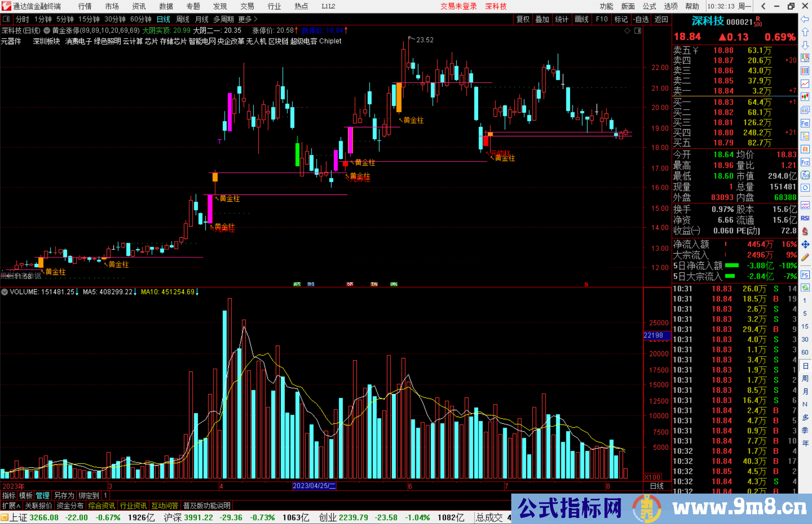Toggle the diamond icon at chart top-right
This screenshot has width=812, height=524.
[x=627, y=31]
